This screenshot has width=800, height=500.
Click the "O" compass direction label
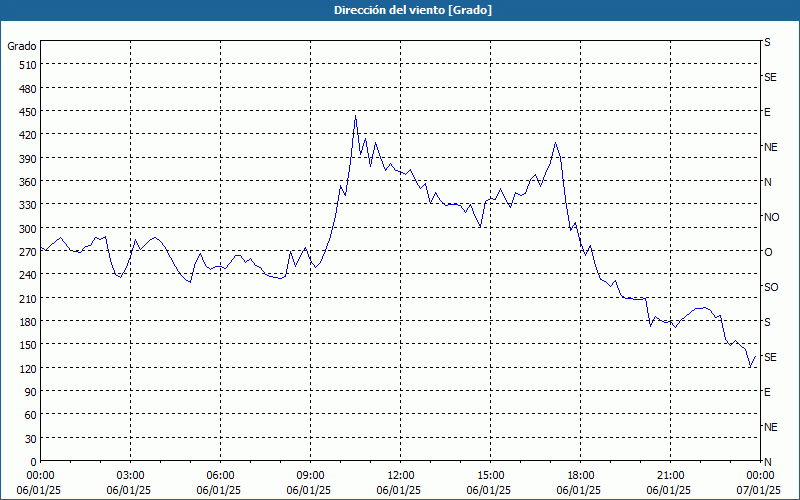768,252
